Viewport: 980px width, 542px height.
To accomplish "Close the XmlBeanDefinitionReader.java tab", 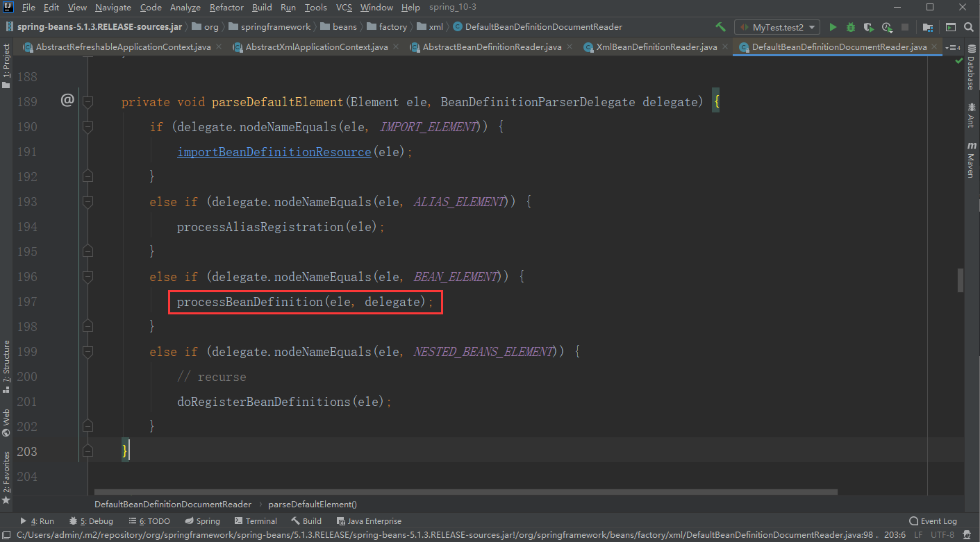I will click(x=724, y=47).
